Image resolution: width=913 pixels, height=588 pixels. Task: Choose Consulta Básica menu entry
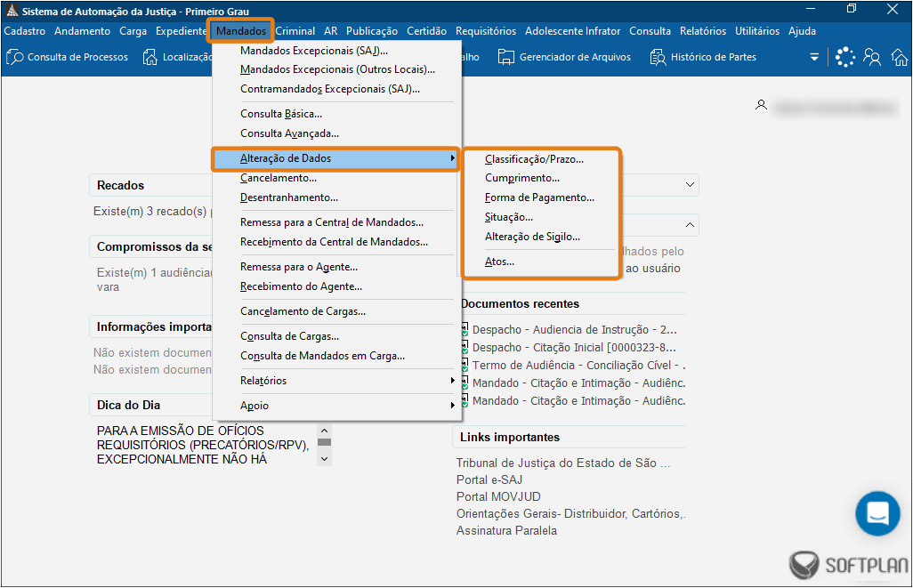pyautogui.click(x=336, y=114)
